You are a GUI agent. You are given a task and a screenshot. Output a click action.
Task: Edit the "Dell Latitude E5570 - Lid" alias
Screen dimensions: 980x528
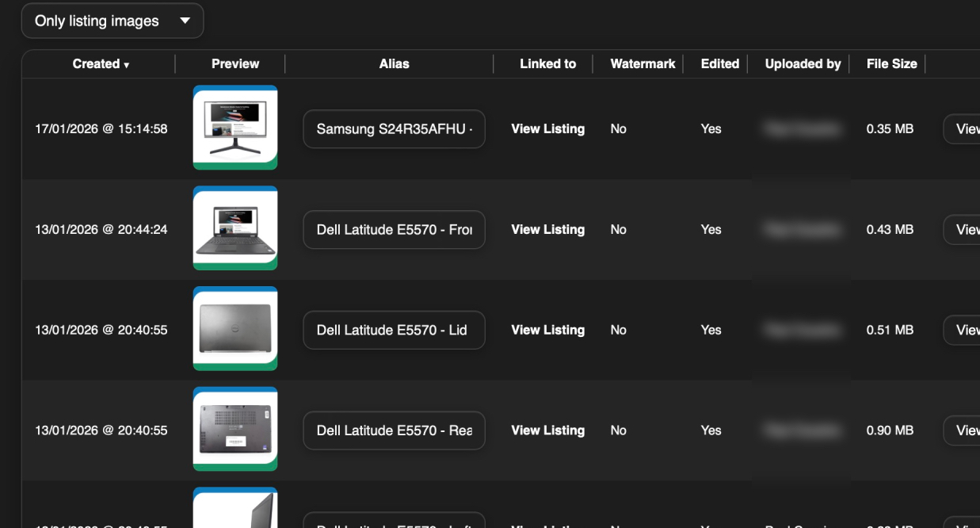point(394,330)
